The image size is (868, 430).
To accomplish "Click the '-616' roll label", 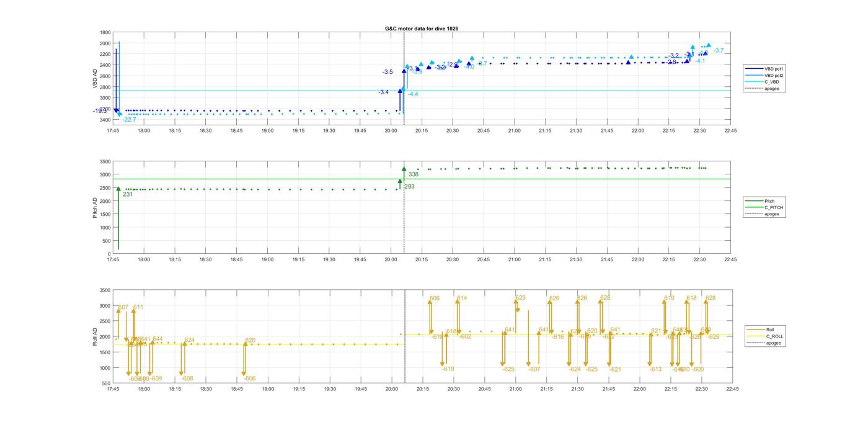I will (x=558, y=336).
